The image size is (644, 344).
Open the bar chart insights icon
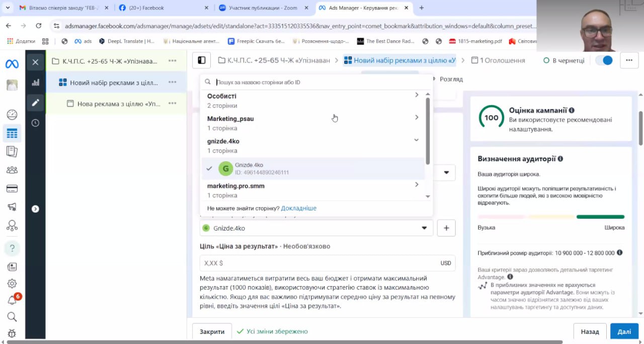pyautogui.click(x=35, y=83)
